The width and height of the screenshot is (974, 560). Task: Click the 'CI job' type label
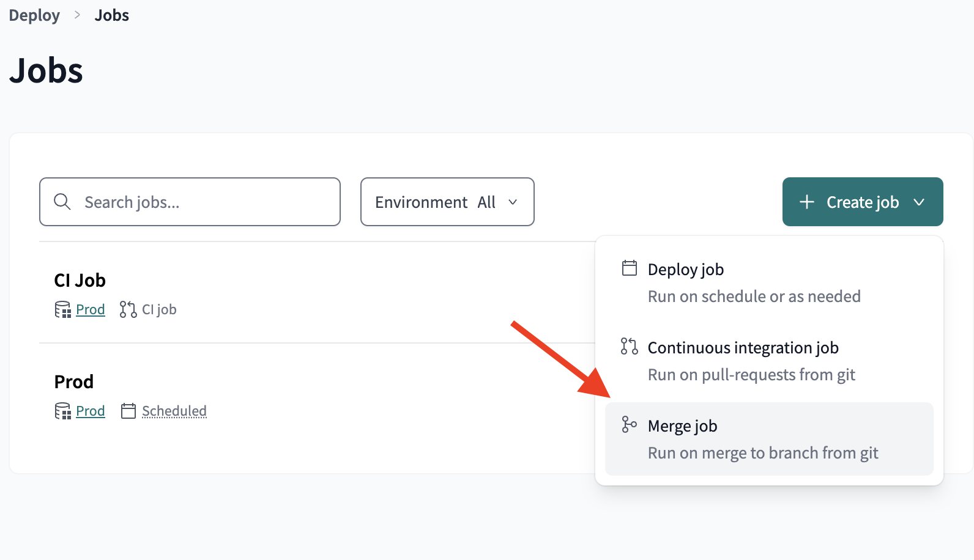(x=159, y=309)
